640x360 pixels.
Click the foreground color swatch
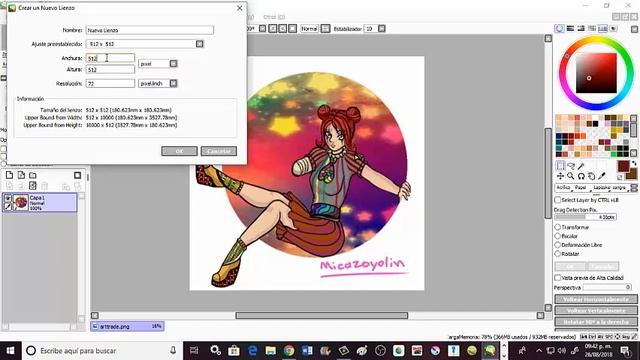[x=623, y=166]
